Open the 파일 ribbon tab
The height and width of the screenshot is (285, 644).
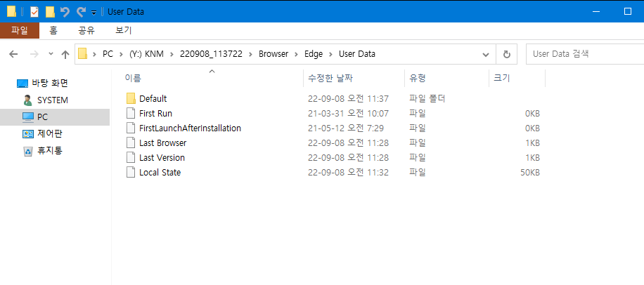tap(20, 30)
